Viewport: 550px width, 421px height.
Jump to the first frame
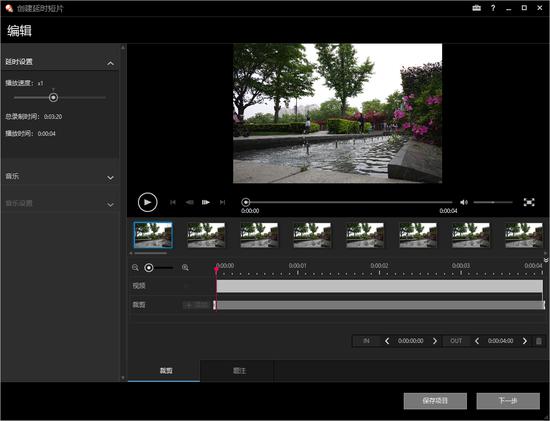(x=173, y=202)
